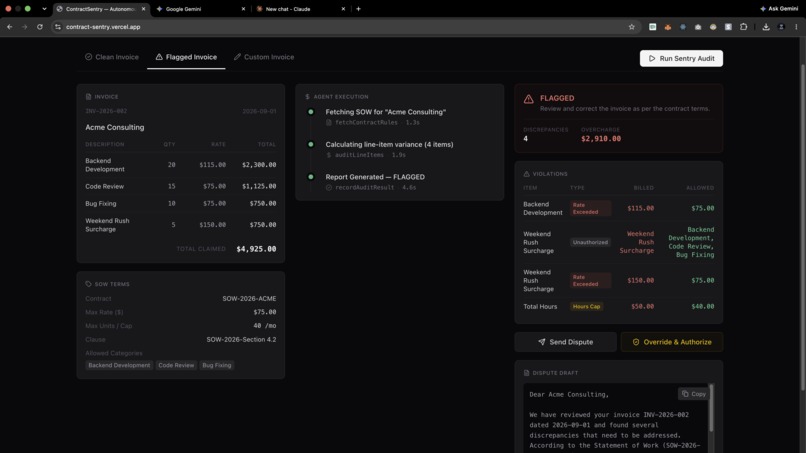Open Ask Gemini panel
The height and width of the screenshot is (453, 806).
tap(779, 9)
